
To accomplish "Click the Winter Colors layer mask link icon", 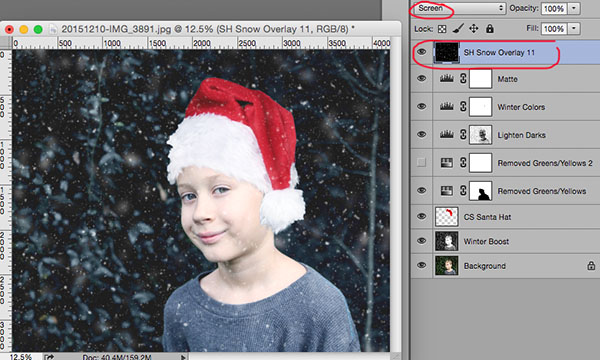I will coord(463,107).
